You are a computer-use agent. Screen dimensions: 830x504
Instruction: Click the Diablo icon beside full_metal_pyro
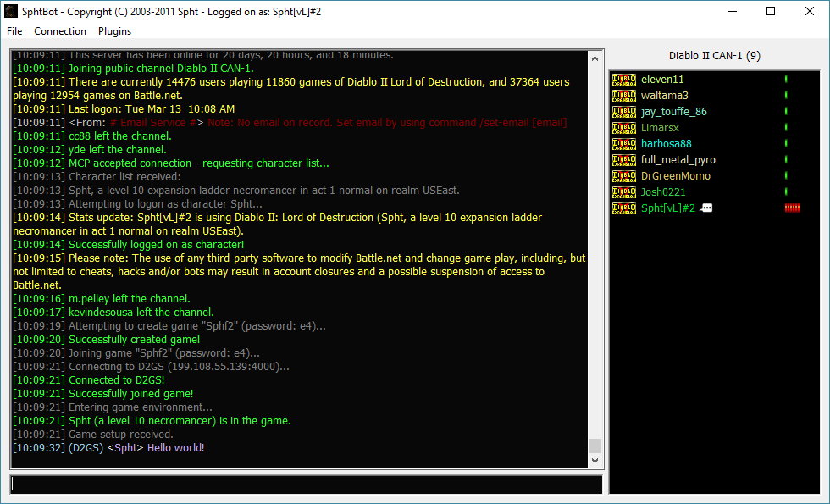pos(624,160)
